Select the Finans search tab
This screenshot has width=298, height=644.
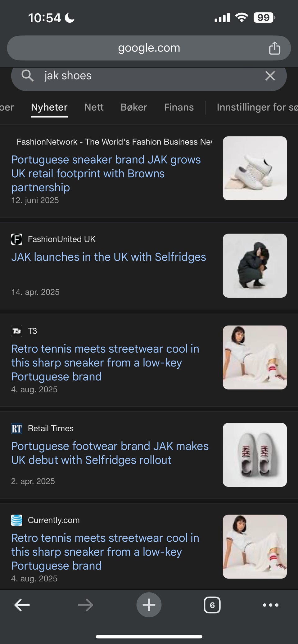[x=179, y=107]
